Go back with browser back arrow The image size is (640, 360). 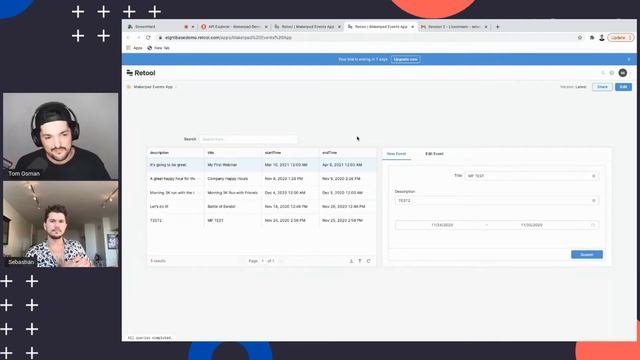coord(129,38)
